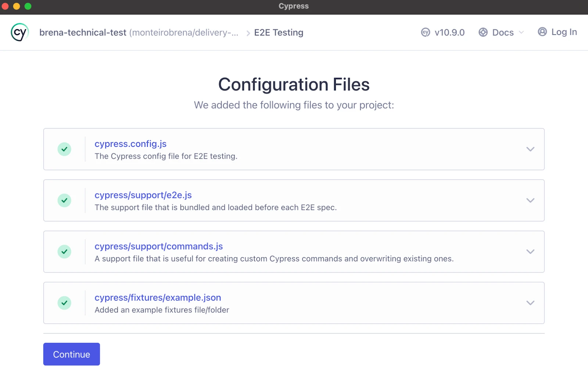Viewport: 588px width, 373px height.
Task: Expand the cypress/support/commands.js entry
Action: (x=530, y=252)
